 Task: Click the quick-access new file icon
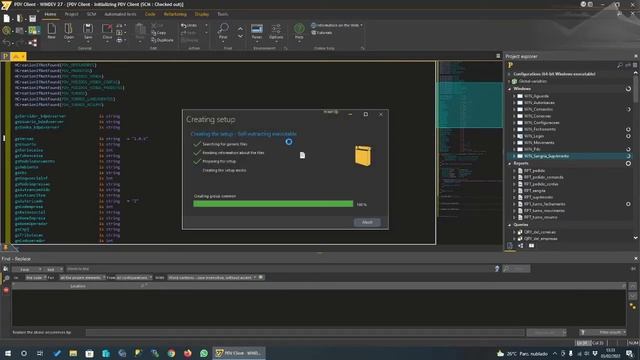(7, 18)
